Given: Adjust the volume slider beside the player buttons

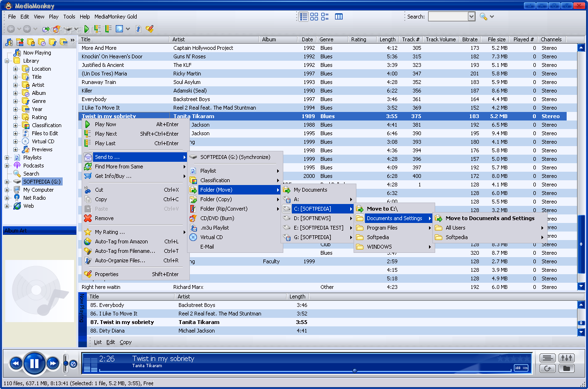Looking at the screenshot, I should tap(66, 364).
